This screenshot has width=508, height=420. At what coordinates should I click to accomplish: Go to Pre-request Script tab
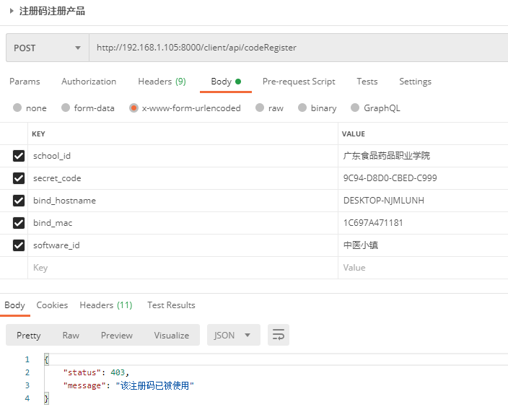(x=299, y=82)
